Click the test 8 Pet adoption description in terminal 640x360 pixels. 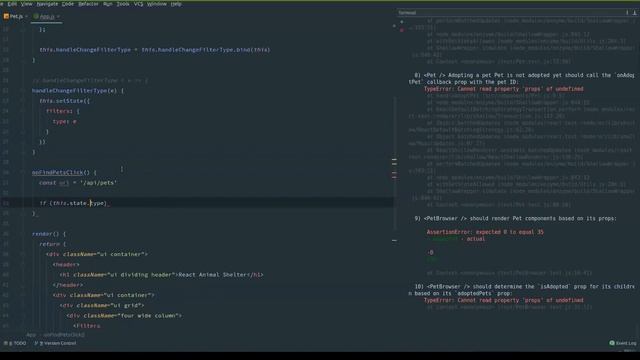[x=522, y=78]
